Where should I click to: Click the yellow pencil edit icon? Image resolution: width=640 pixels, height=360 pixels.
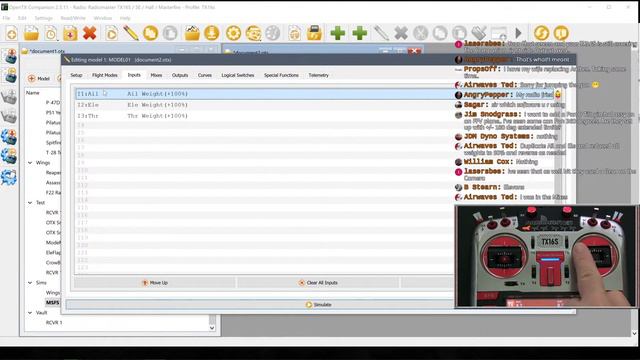pos(131,33)
